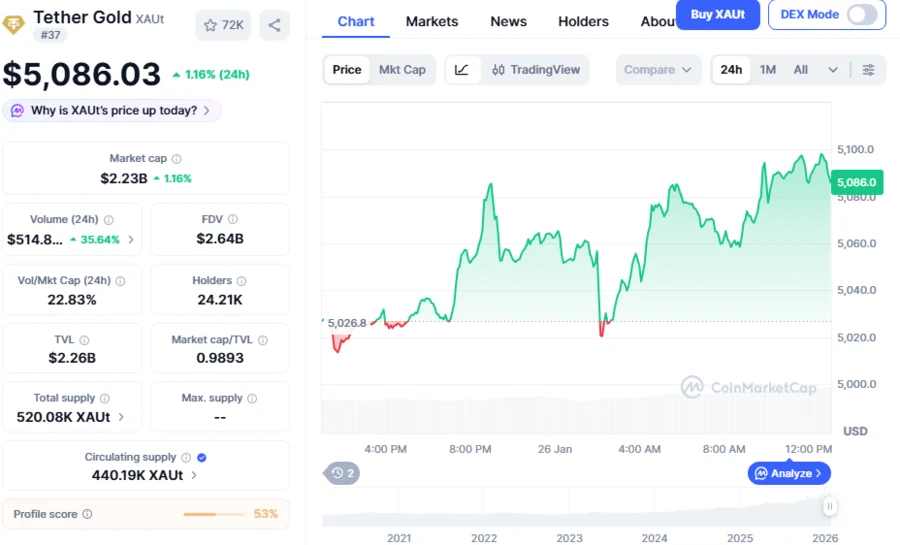Click the Buy XAUt button
The height and width of the screenshot is (545, 900).
click(717, 14)
